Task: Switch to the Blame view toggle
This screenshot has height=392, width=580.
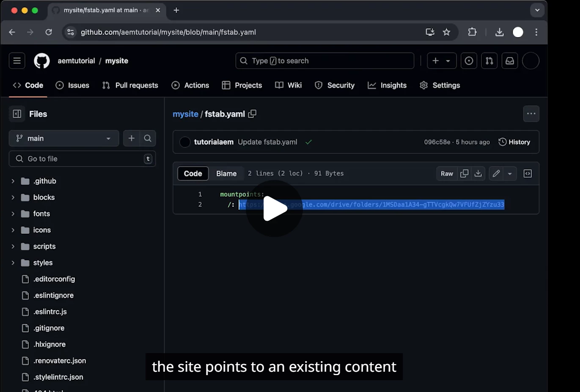Action: click(x=226, y=173)
